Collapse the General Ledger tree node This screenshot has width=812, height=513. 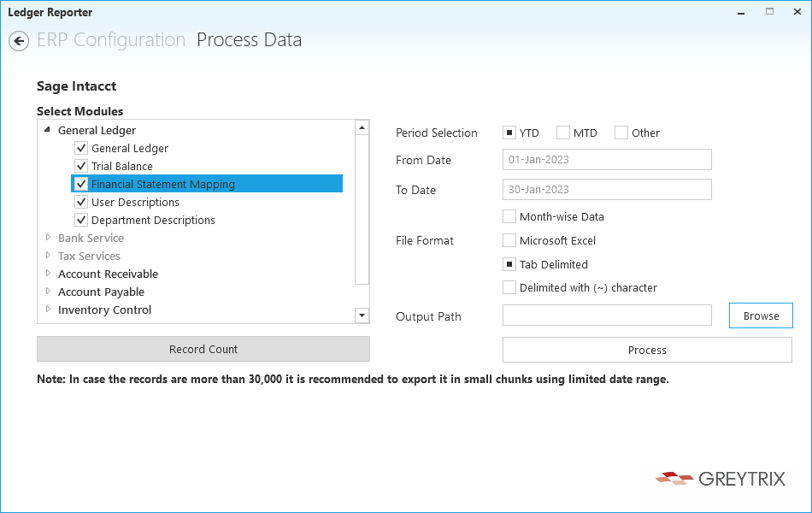pos(47,130)
